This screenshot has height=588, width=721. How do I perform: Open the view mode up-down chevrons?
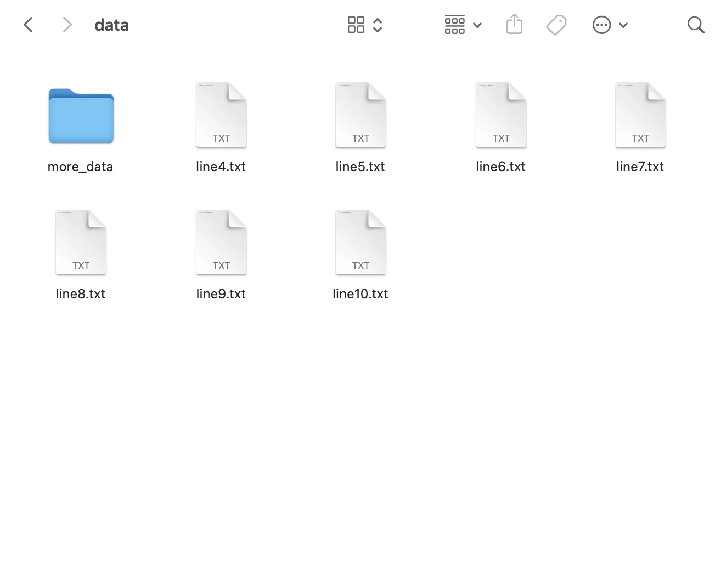pyautogui.click(x=378, y=25)
